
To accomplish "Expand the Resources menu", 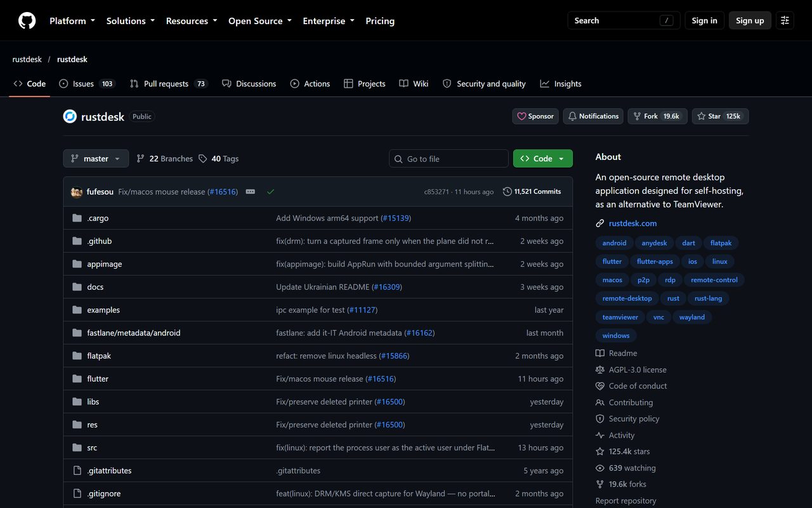I will pos(192,21).
